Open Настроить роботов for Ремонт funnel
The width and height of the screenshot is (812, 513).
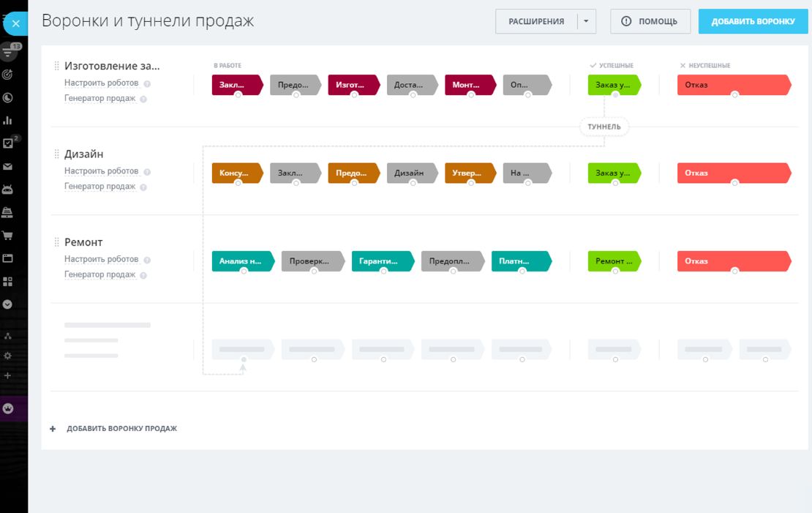pyautogui.click(x=102, y=259)
